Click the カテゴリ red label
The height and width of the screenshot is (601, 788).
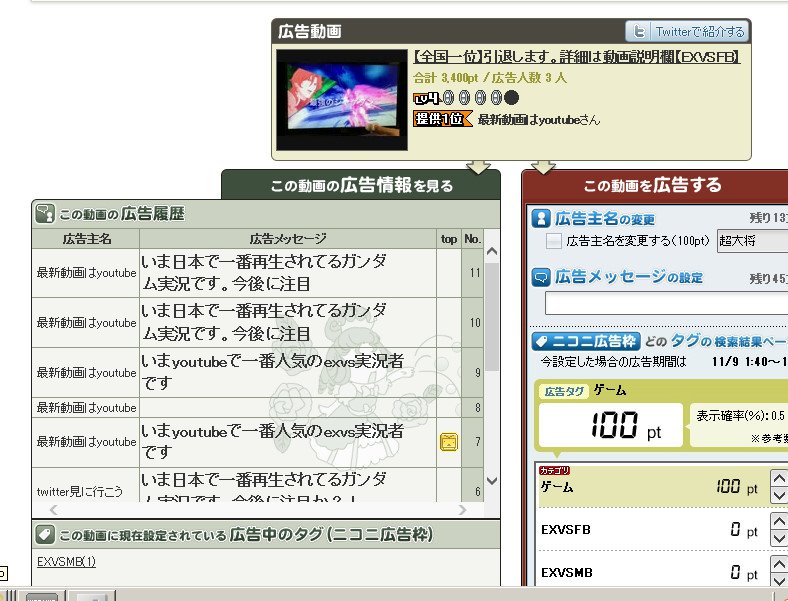(554, 470)
